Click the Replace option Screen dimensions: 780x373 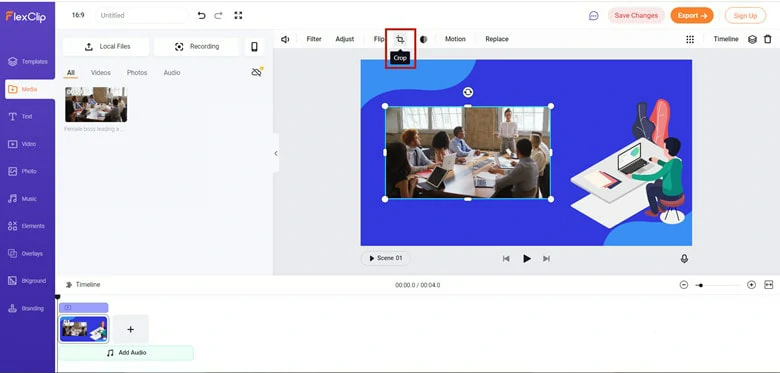pyautogui.click(x=497, y=39)
